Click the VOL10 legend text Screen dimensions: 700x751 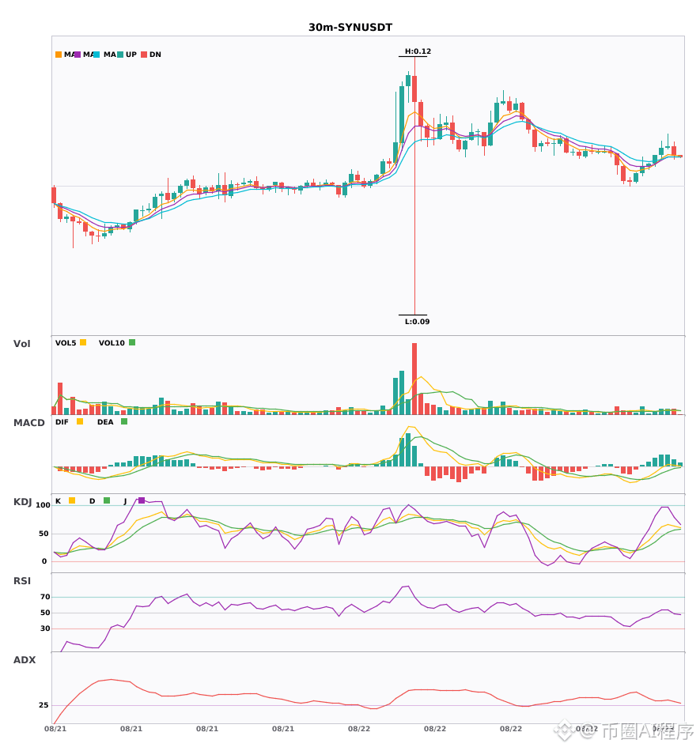click(112, 343)
